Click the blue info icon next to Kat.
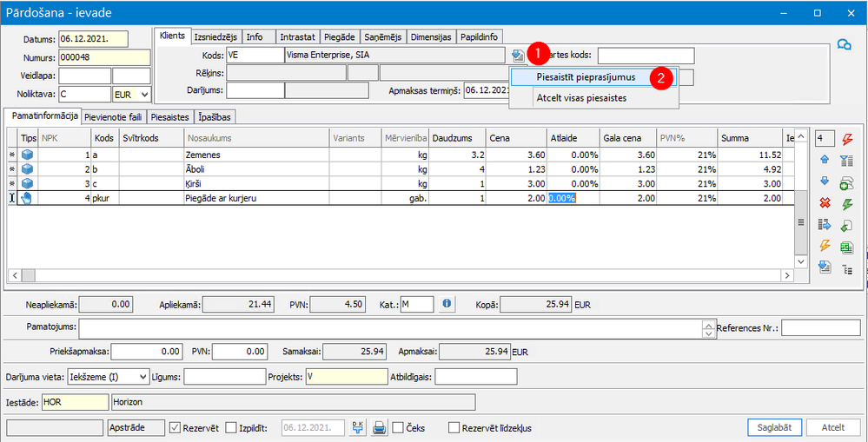This screenshot has height=442, width=868. click(x=447, y=304)
